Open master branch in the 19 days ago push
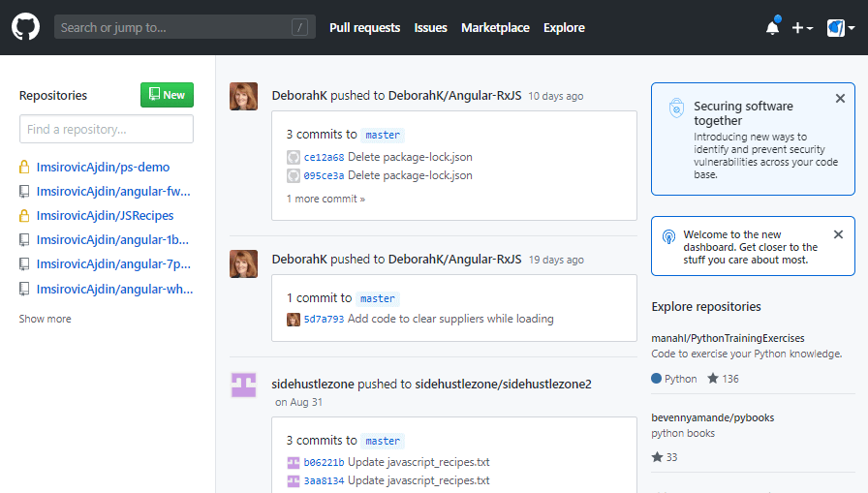 tap(378, 298)
